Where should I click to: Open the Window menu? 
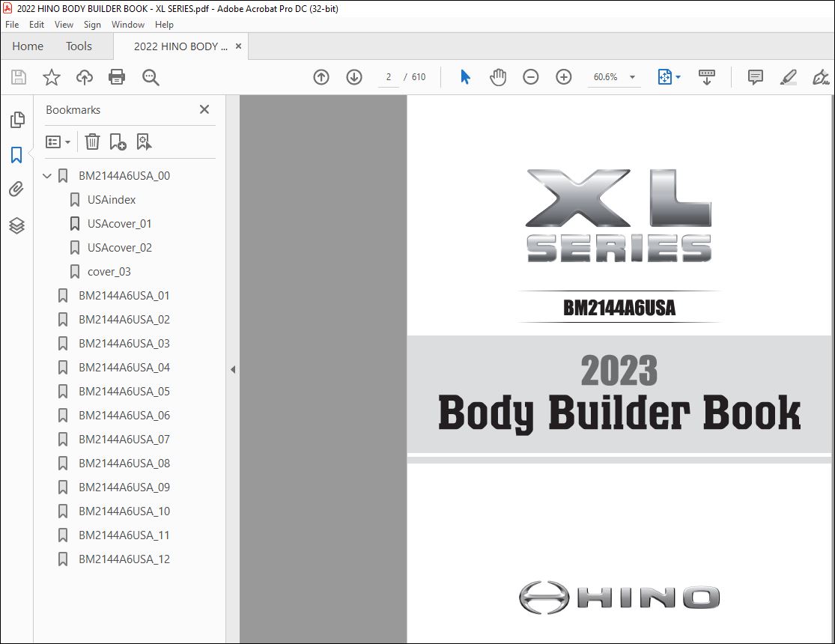point(128,25)
